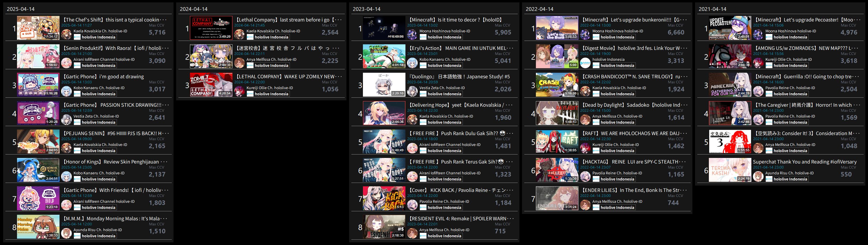Click Kaela avatar in Delivering Hope row
Image resolution: width=868 pixels, height=245 pixels.
(x=412, y=119)
